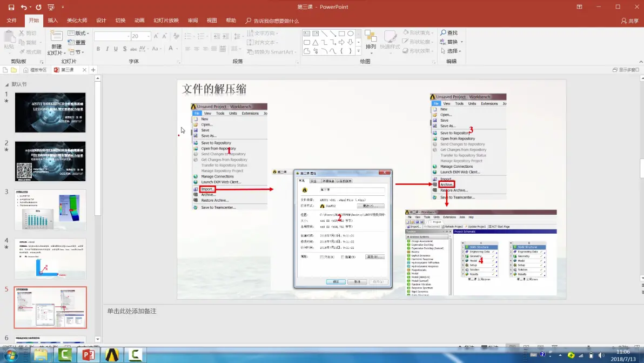
Task: Open the Section (节) dropdown
Action: click(x=77, y=52)
